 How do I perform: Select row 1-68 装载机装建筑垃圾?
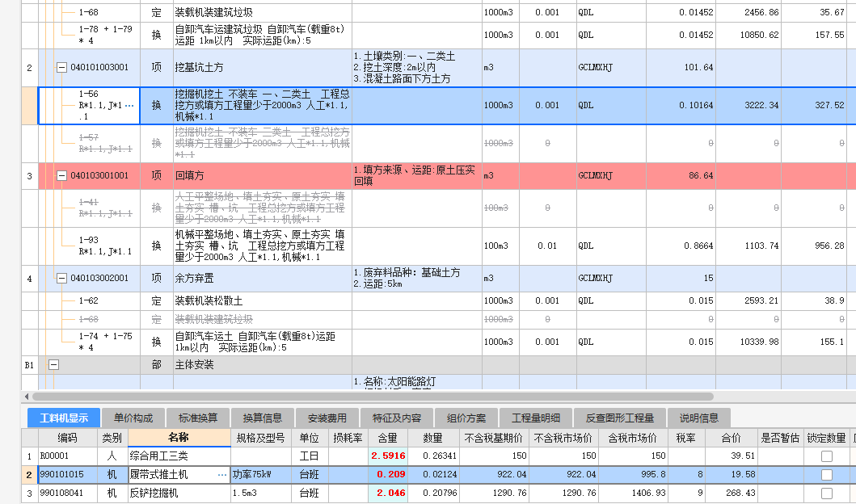point(438,12)
